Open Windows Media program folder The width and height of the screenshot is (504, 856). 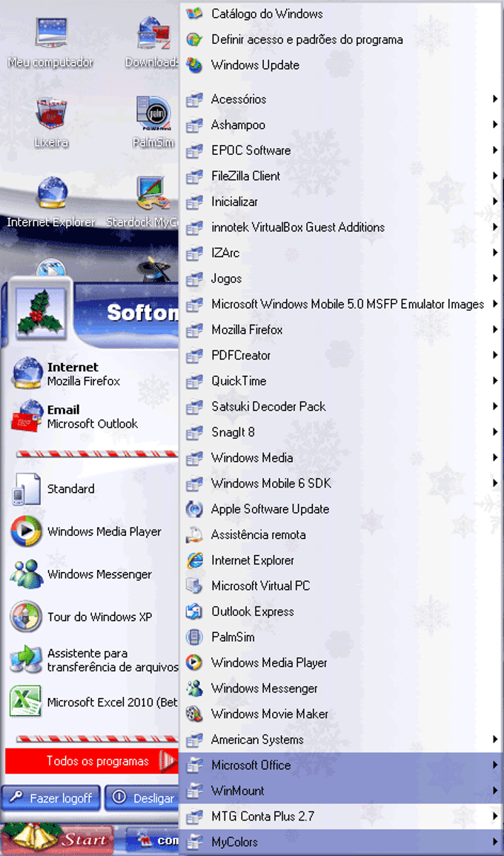341,457
